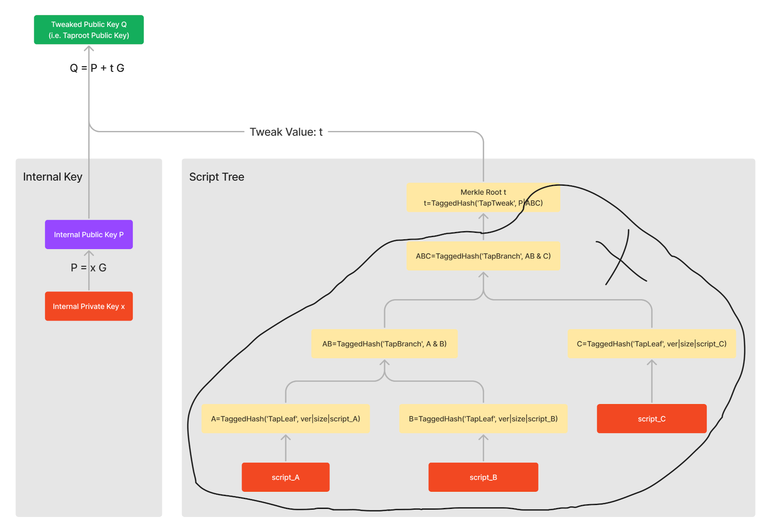Click the arrowhead between script_C and C node
771x532 pixels.
[651, 363]
